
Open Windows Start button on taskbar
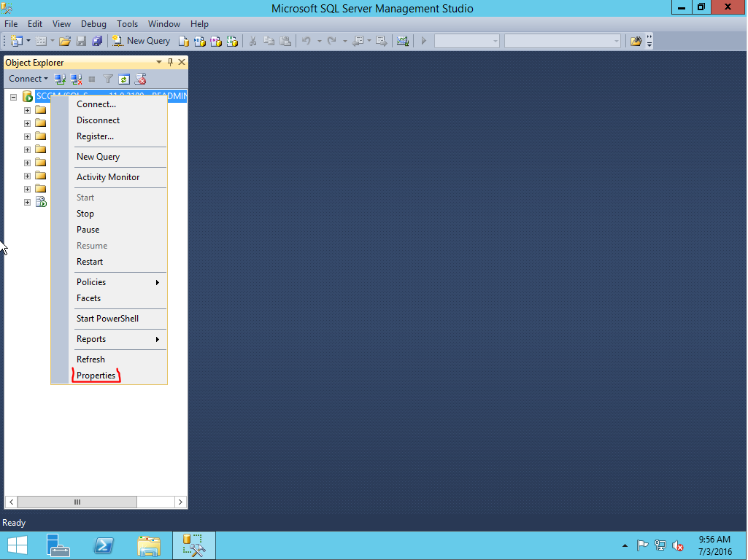pos(18,545)
